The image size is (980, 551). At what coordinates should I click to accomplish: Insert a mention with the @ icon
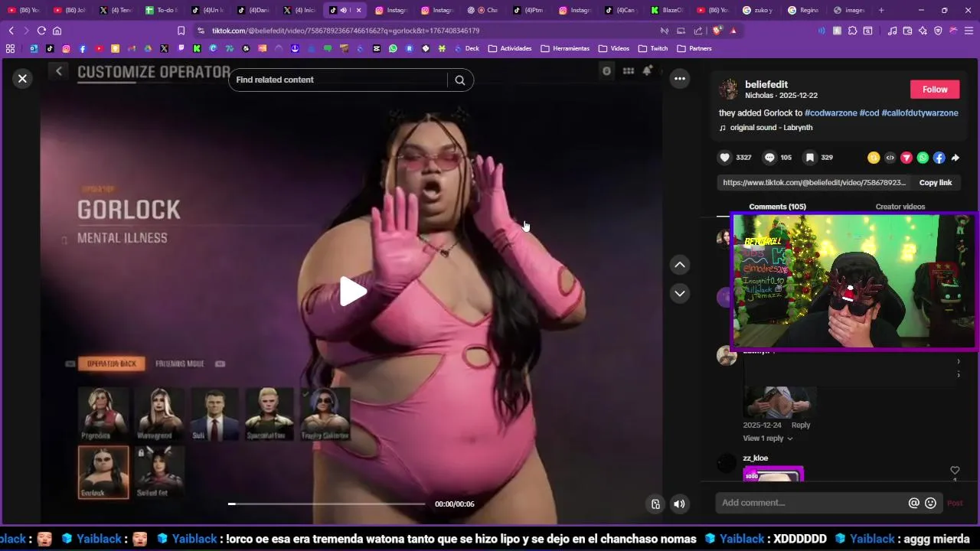pyautogui.click(x=913, y=503)
